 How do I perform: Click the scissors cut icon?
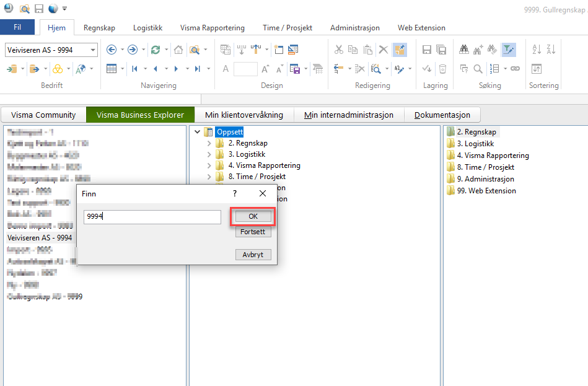point(339,50)
